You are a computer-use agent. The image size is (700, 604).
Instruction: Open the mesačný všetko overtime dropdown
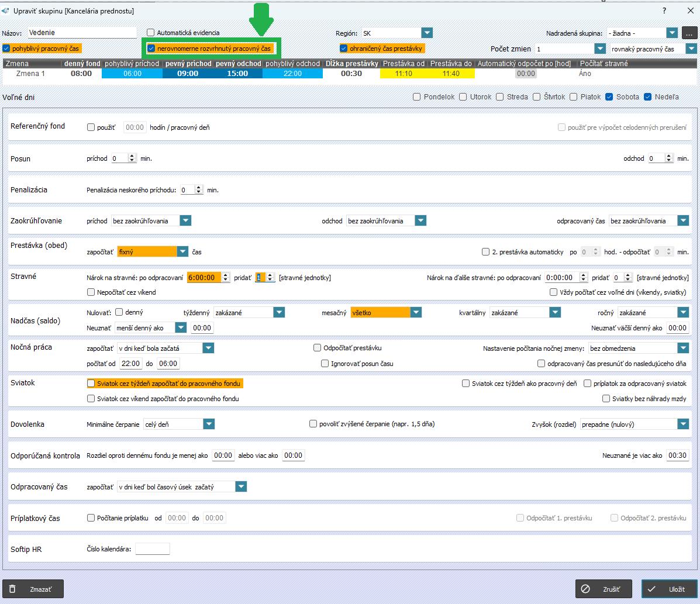415,313
